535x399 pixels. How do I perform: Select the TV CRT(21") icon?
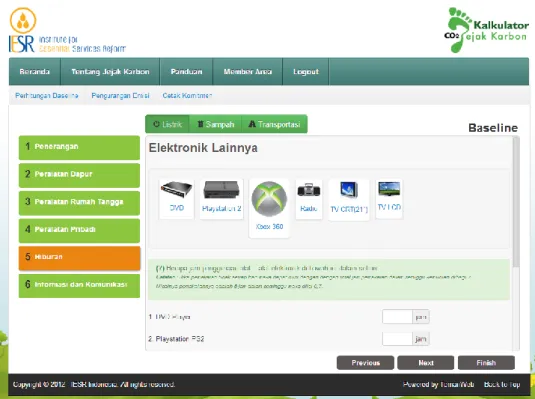click(x=349, y=200)
